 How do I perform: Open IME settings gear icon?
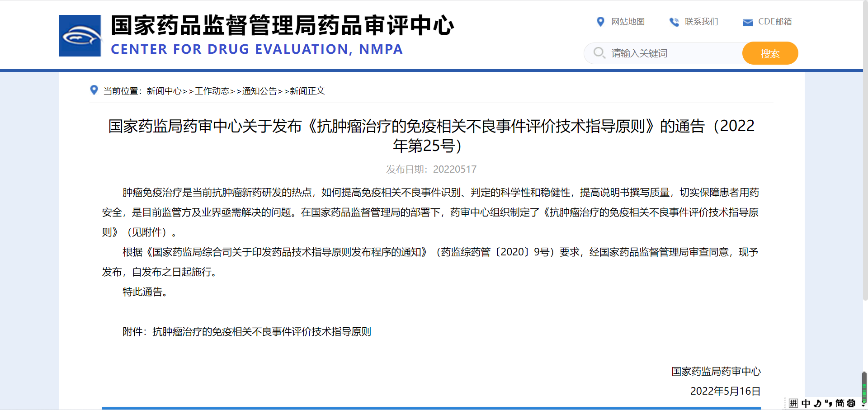pyautogui.click(x=851, y=403)
